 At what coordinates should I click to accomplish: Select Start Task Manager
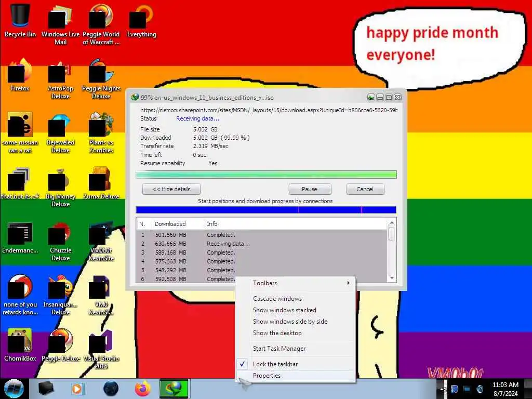tap(295, 349)
